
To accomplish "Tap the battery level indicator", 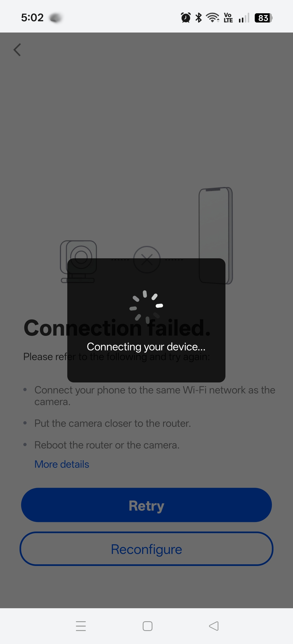I will coord(263,18).
